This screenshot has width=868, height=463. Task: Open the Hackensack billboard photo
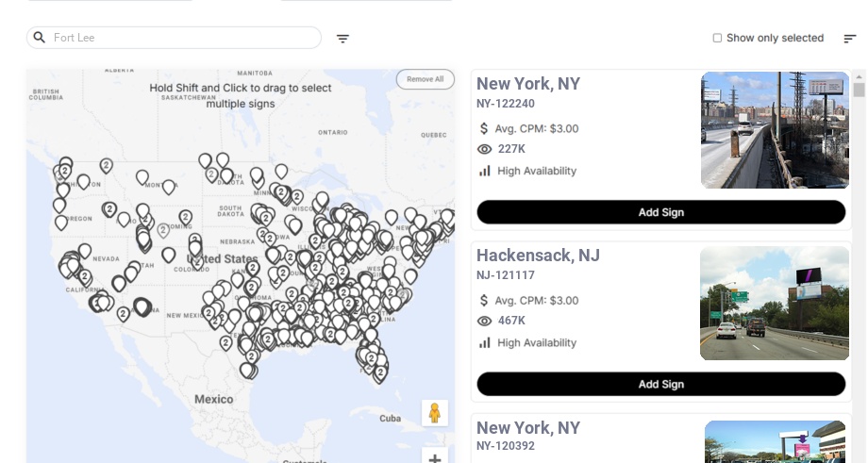pyautogui.click(x=775, y=304)
